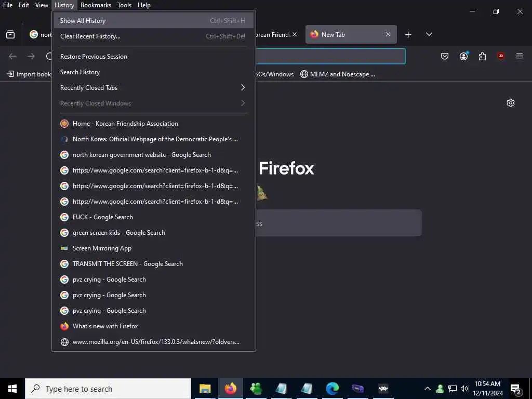
Task: Close the New Tab tab
Action: (388, 34)
